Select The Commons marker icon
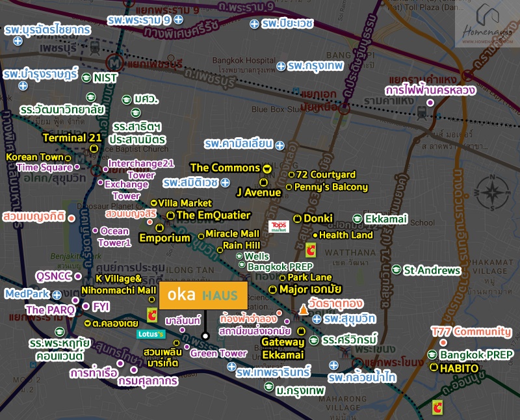Viewport: 520px width, 420px height. [266, 168]
